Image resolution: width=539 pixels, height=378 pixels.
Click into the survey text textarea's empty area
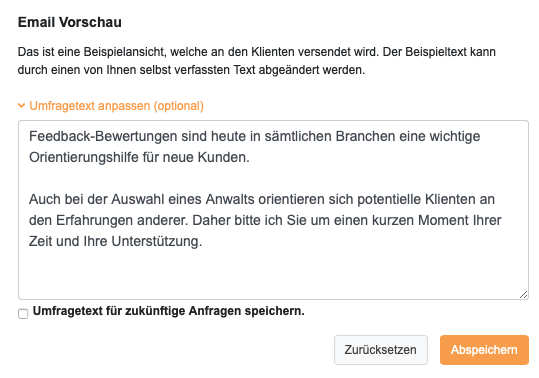pyautogui.click(x=273, y=273)
